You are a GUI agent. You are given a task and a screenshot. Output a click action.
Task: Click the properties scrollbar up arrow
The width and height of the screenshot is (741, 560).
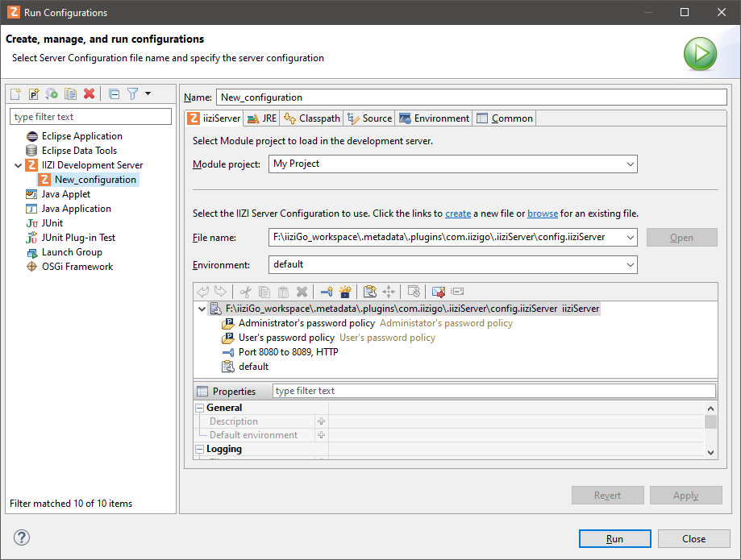pos(710,409)
